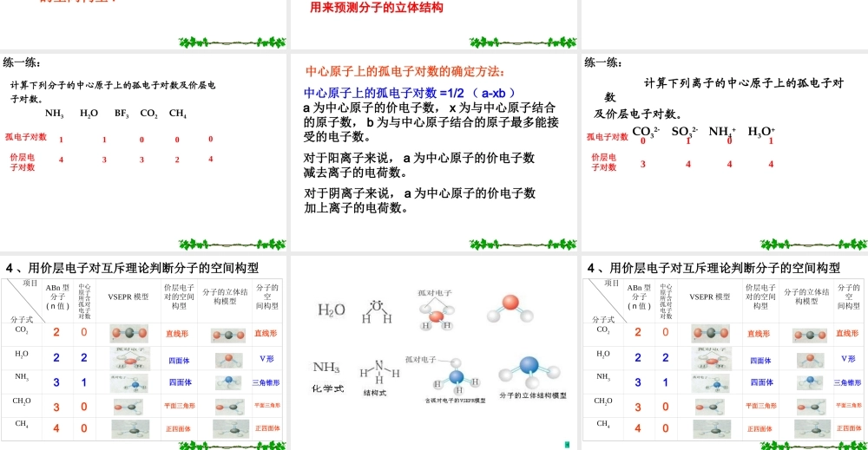The height and width of the screenshot is (450, 868).
Task: Click the 化学式 caption under NH3
Action: pos(328,388)
